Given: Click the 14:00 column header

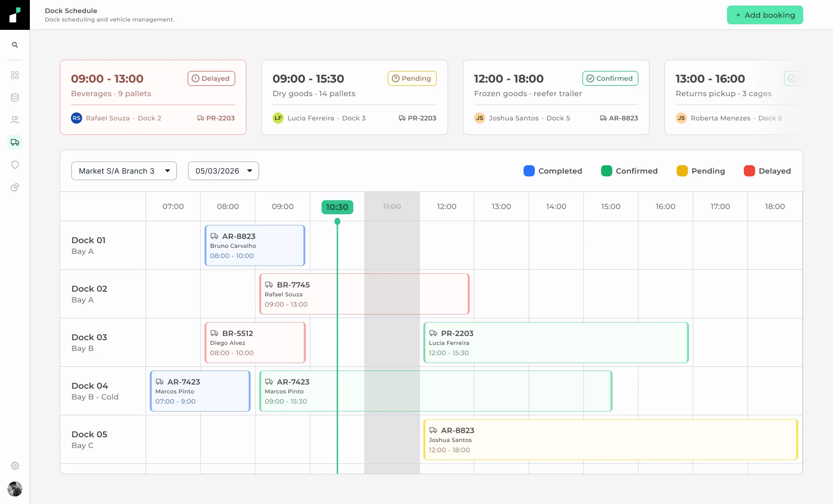Looking at the screenshot, I should point(556,206).
